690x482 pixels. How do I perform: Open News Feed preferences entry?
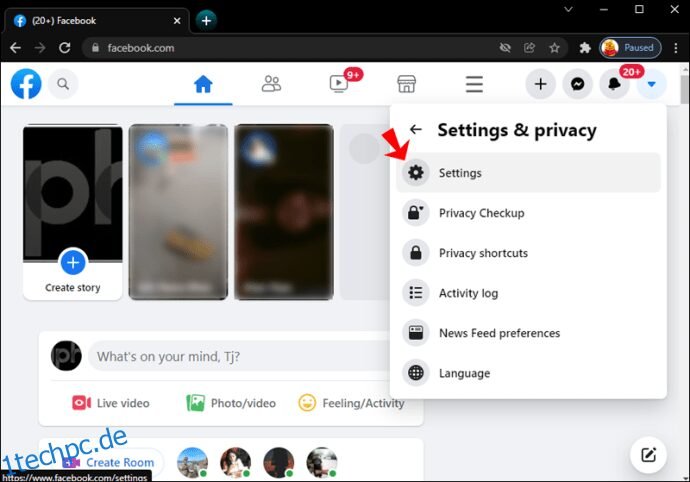[528, 333]
